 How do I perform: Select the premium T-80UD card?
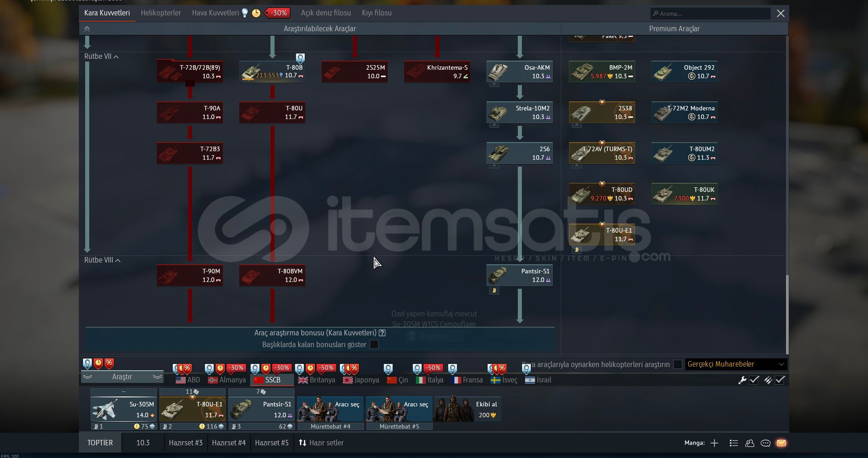pos(602,194)
